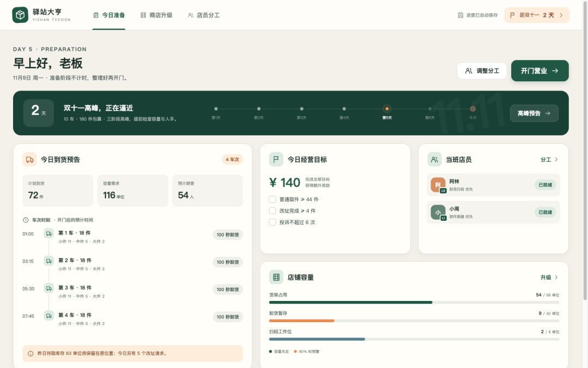The image size is (588, 368).
Task: Click the orange 卸货暂存 progress bar
Action: pyautogui.click(x=302, y=321)
